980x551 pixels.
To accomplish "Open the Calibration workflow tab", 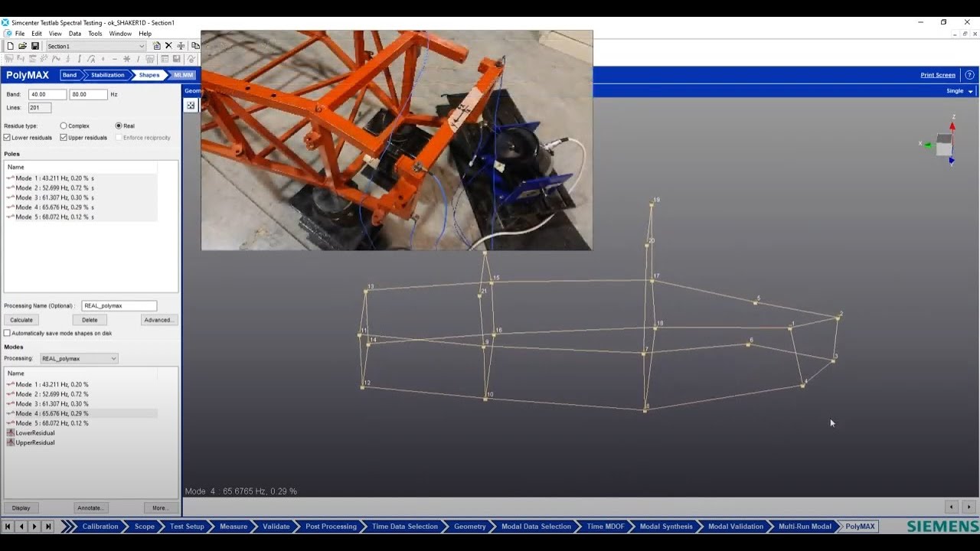I will tap(100, 527).
